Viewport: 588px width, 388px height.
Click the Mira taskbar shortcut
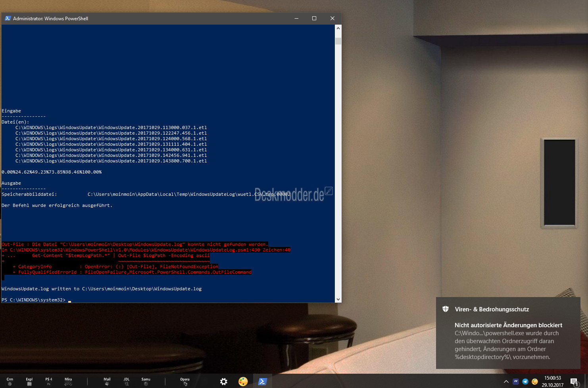pos(68,382)
